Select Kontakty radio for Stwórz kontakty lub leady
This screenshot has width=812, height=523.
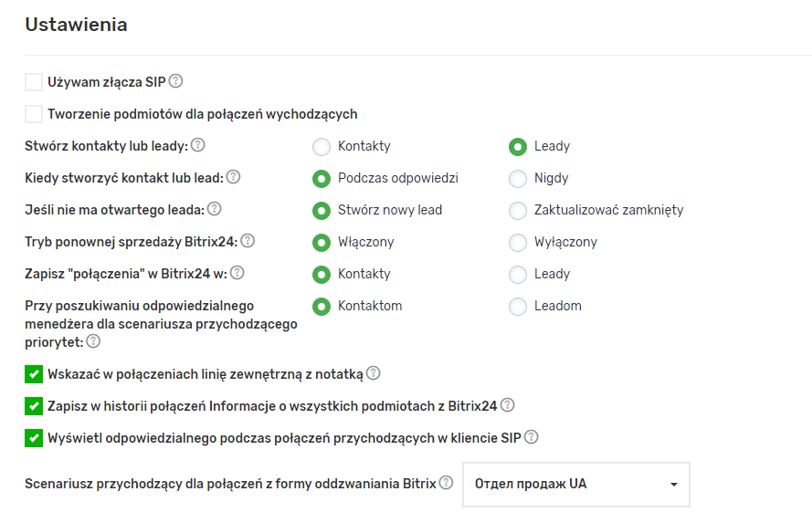click(322, 146)
